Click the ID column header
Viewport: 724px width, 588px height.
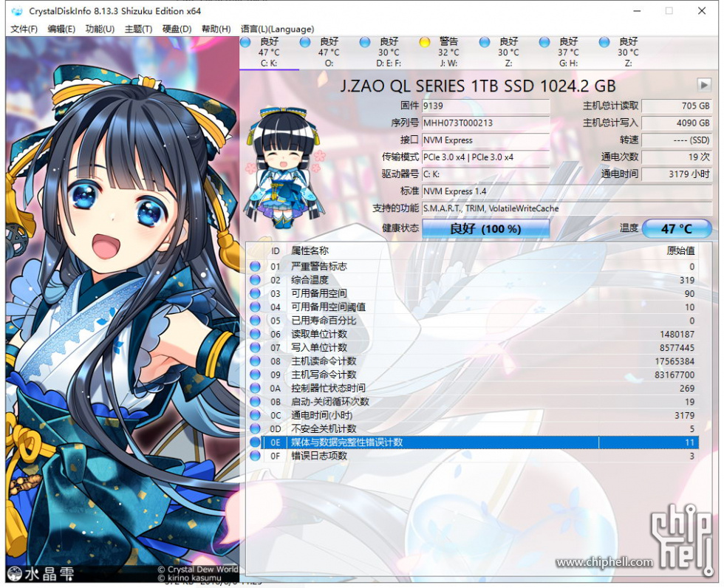275,250
